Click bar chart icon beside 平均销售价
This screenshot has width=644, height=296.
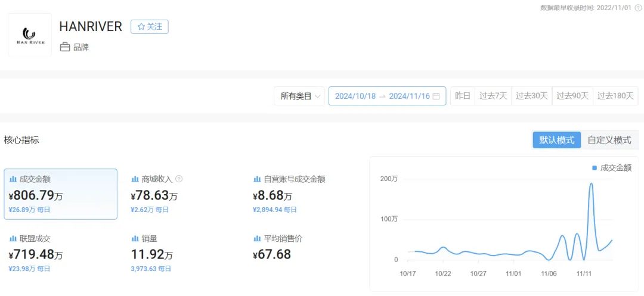pos(257,239)
